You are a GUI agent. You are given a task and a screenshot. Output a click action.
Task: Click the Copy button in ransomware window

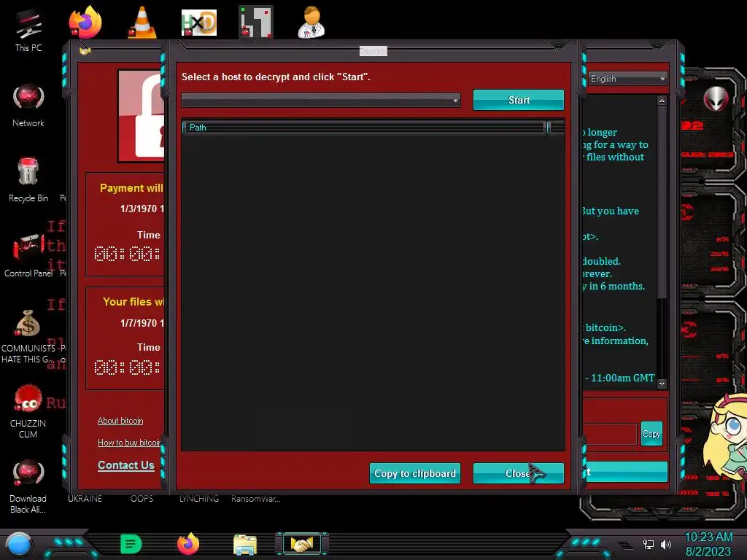pos(651,433)
